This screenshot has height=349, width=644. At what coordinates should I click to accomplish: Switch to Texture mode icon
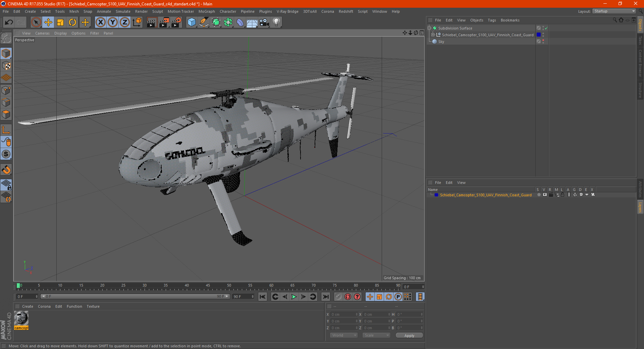coord(6,65)
